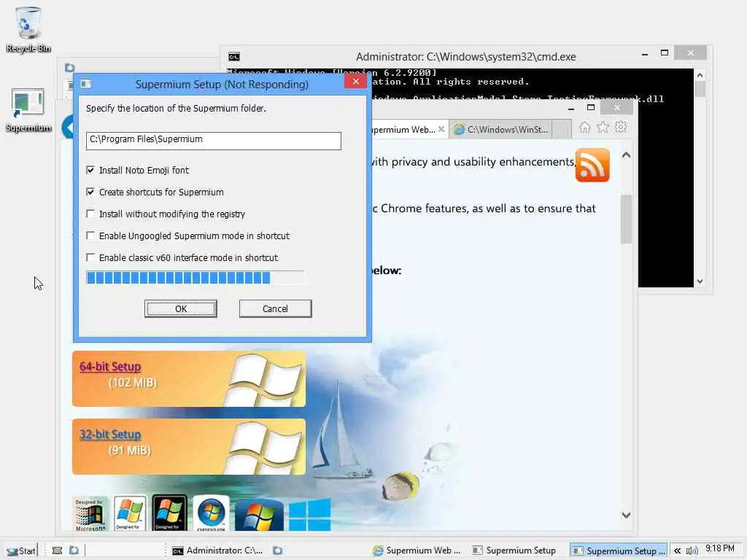This screenshot has height=560, width=747.
Task: Click the 32-bit Setup download link
Action: coord(110,435)
